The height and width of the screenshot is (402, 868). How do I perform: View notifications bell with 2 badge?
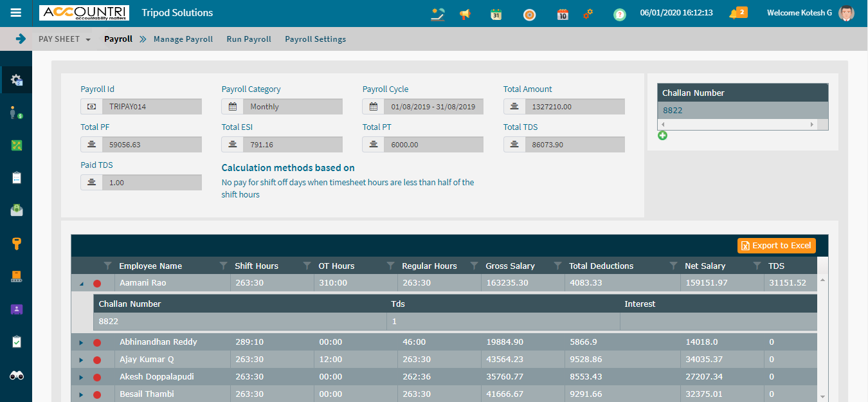click(x=737, y=13)
